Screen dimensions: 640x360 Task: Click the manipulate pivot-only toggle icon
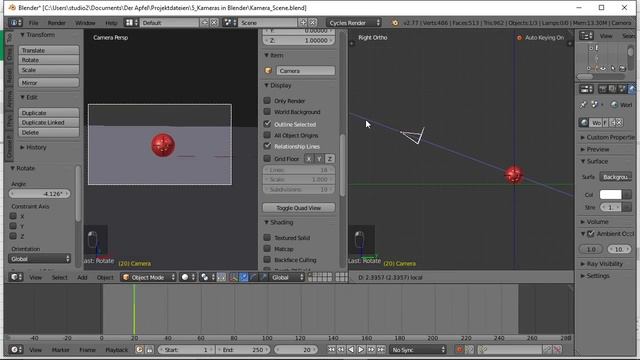pyautogui.click(x=221, y=277)
